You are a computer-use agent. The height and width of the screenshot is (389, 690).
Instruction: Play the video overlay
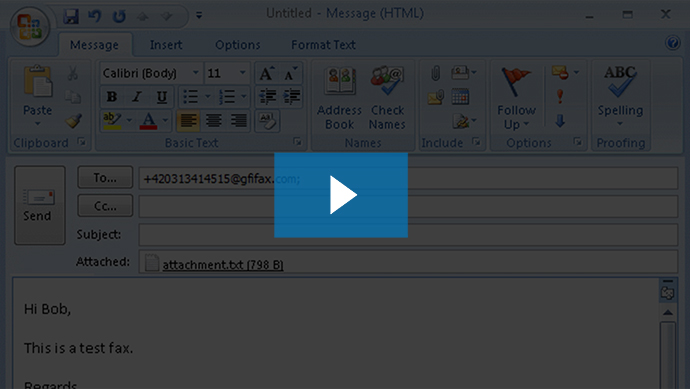341,195
